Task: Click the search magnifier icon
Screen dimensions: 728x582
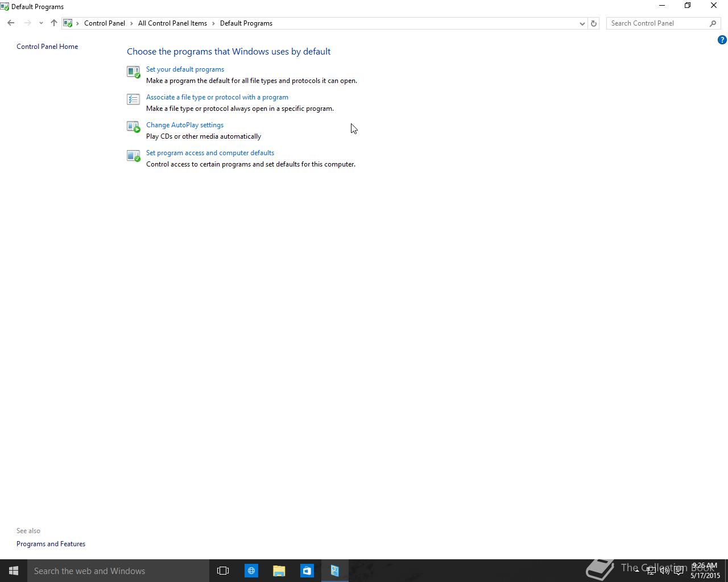Action: pos(713,23)
